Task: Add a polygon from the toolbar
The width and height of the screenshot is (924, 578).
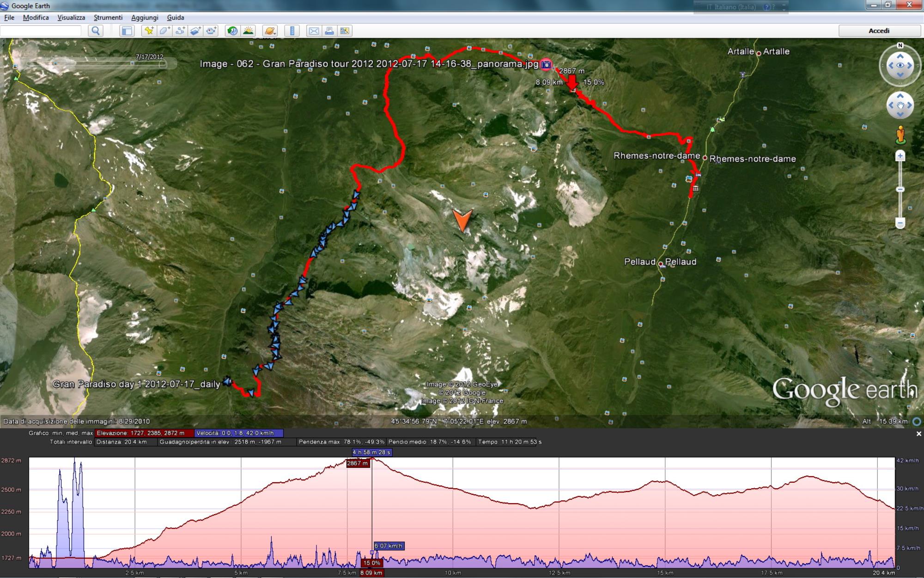Action: pos(164,31)
